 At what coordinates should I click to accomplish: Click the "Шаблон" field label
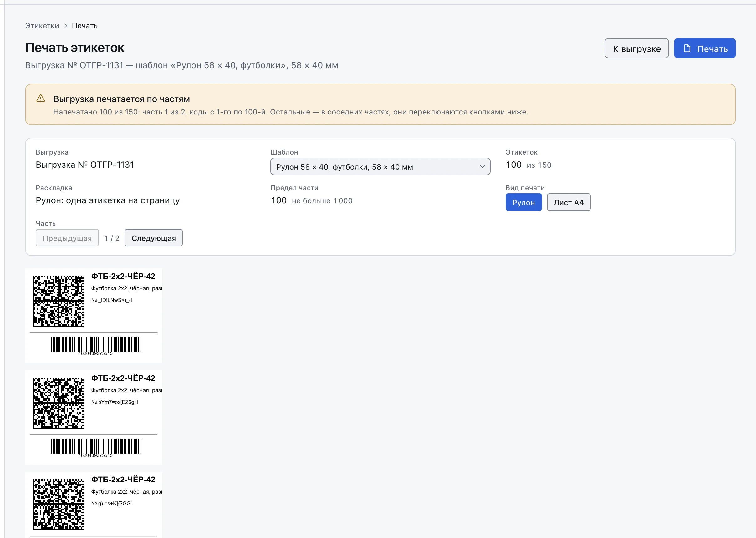click(x=284, y=152)
